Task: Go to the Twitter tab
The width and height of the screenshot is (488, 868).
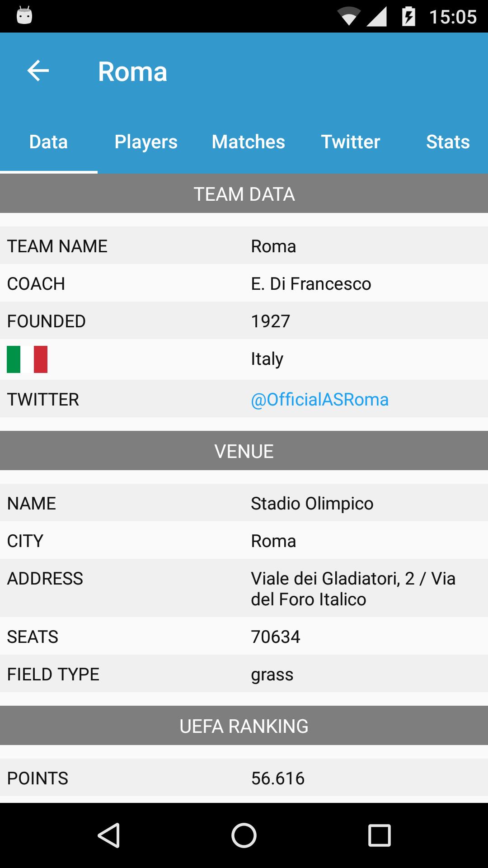Action: (350, 142)
